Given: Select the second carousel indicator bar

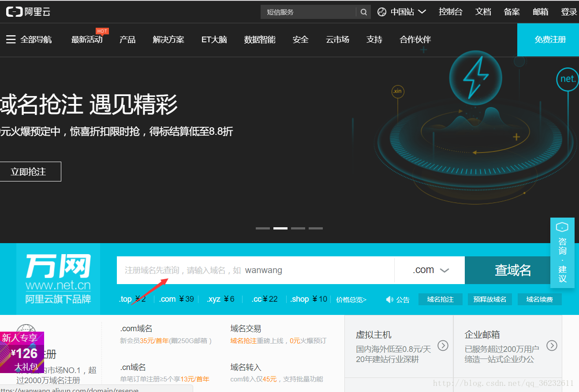Looking at the screenshot, I should 280,228.
